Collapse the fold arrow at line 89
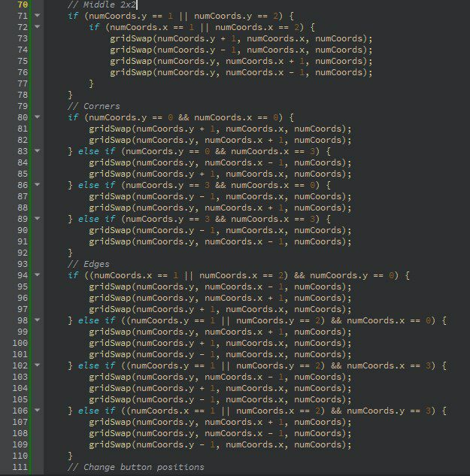Image resolution: width=470 pixels, height=476 pixels. pos(38,218)
